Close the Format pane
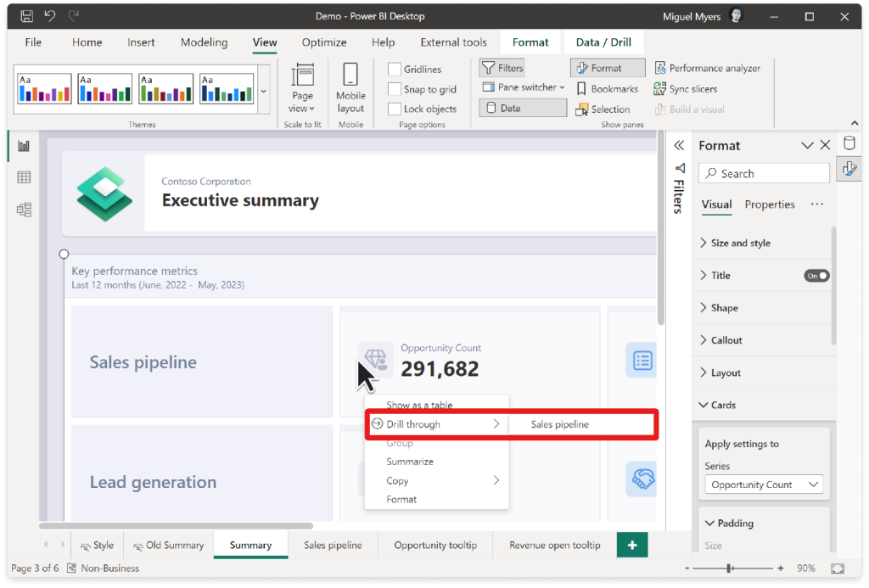The height and width of the screenshot is (588, 869). click(825, 145)
